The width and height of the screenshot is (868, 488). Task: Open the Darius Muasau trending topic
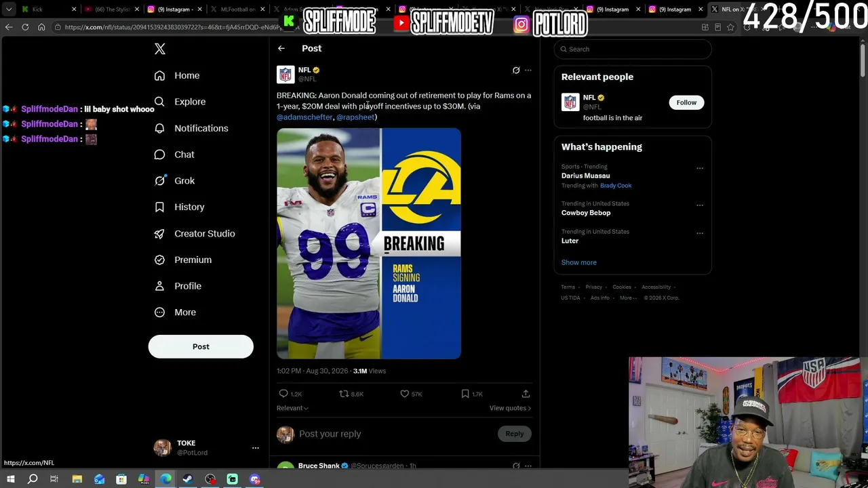pyautogui.click(x=585, y=176)
